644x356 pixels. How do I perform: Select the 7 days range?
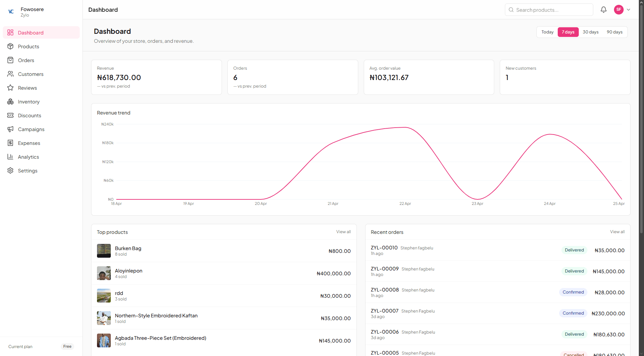(x=568, y=32)
